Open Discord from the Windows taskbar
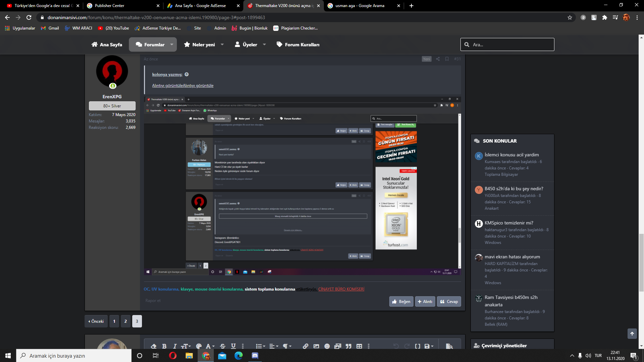 coord(255,356)
